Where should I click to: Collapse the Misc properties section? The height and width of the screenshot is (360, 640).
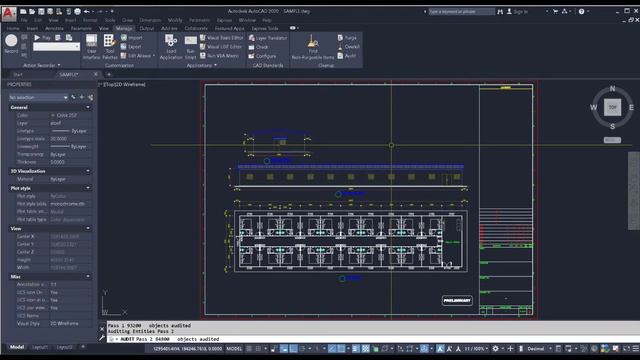(88, 277)
